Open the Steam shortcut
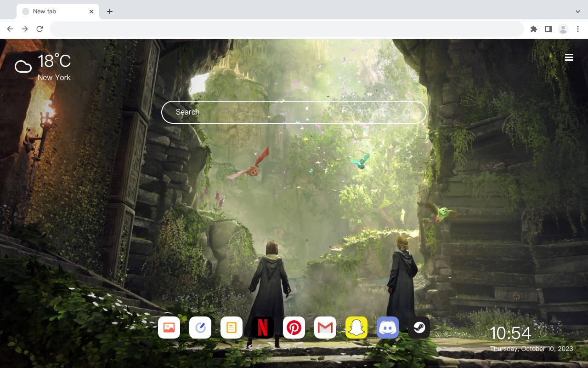 pyautogui.click(x=419, y=328)
